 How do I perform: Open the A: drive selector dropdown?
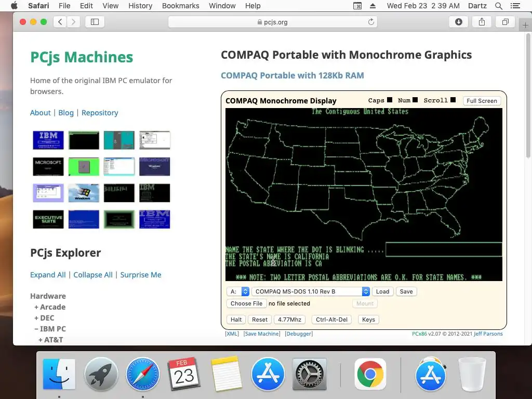pyautogui.click(x=238, y=291)
